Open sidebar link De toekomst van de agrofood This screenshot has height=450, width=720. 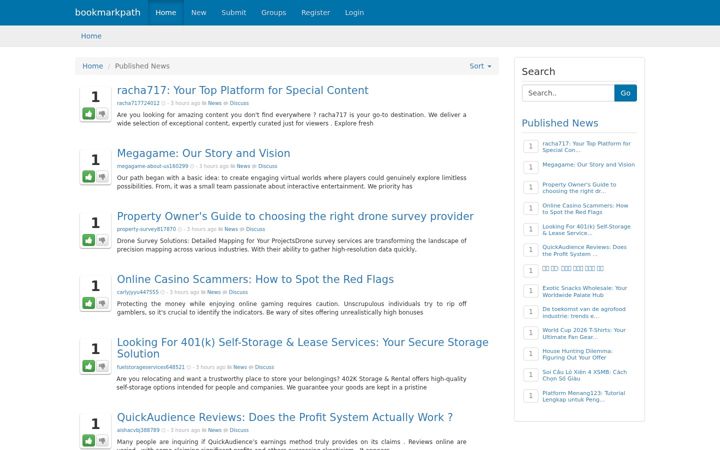click(584, 313)
